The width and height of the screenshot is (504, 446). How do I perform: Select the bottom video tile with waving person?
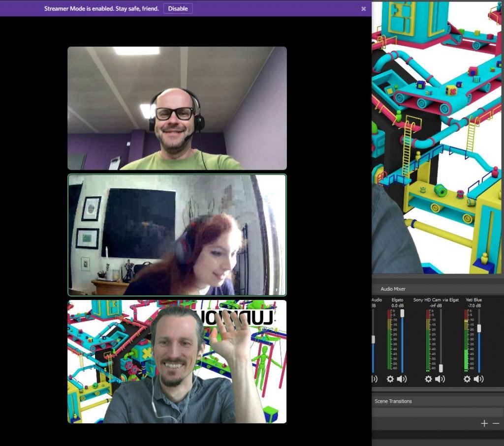point(177,361)
